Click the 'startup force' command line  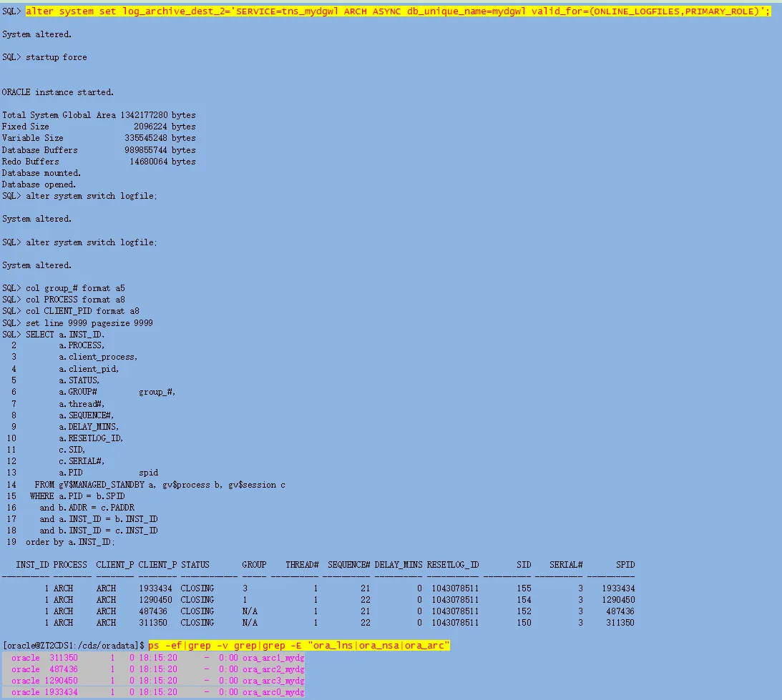[57, 57]
